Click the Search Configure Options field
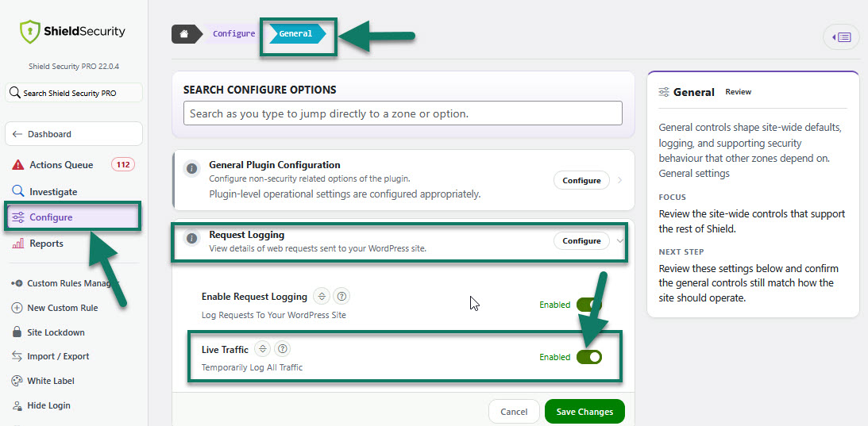This screenshot has height=426, width=868. pos(403,113)
